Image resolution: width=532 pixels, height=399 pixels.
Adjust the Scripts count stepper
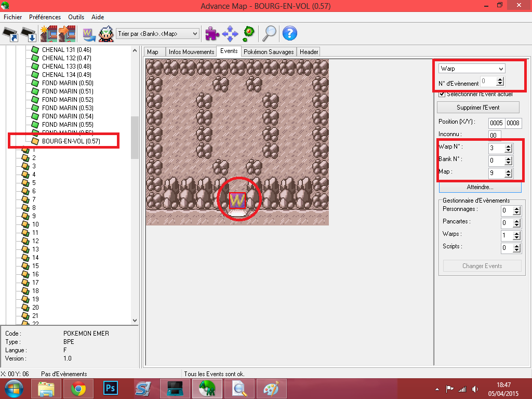[x=516, y=248]
